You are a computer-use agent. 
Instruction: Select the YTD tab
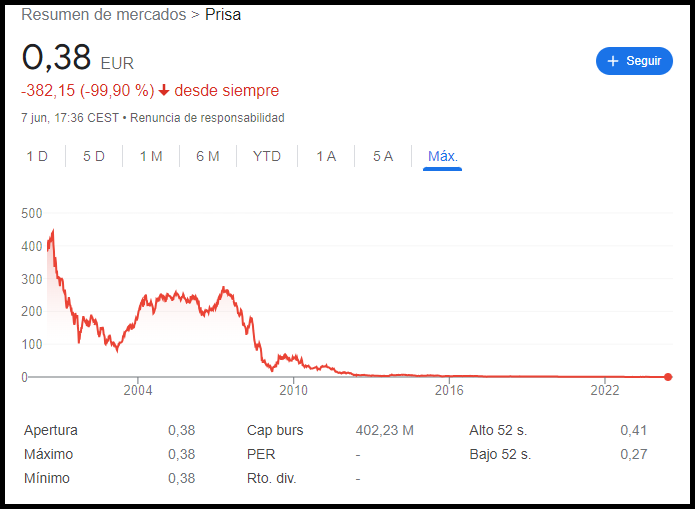tap(267, 156)
